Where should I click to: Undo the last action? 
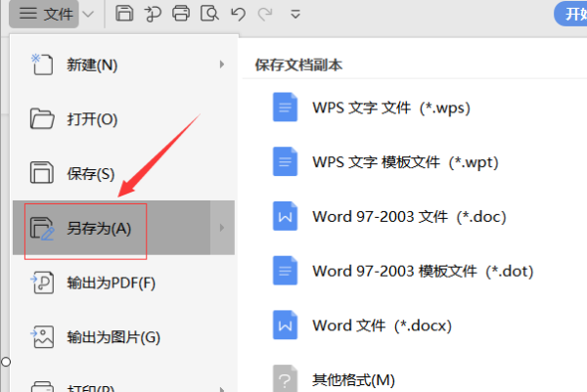pyautogui.click(x=236, y=14)
